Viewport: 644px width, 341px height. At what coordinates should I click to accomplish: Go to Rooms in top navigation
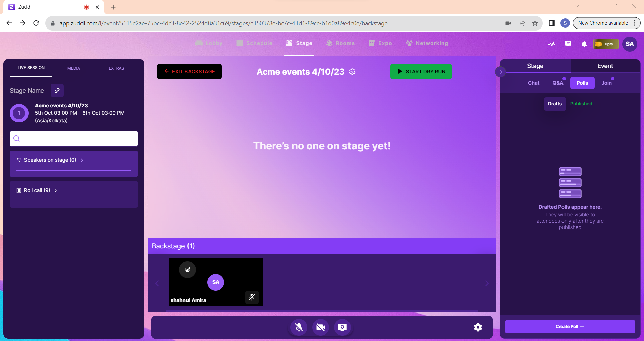tap(340, 43)
